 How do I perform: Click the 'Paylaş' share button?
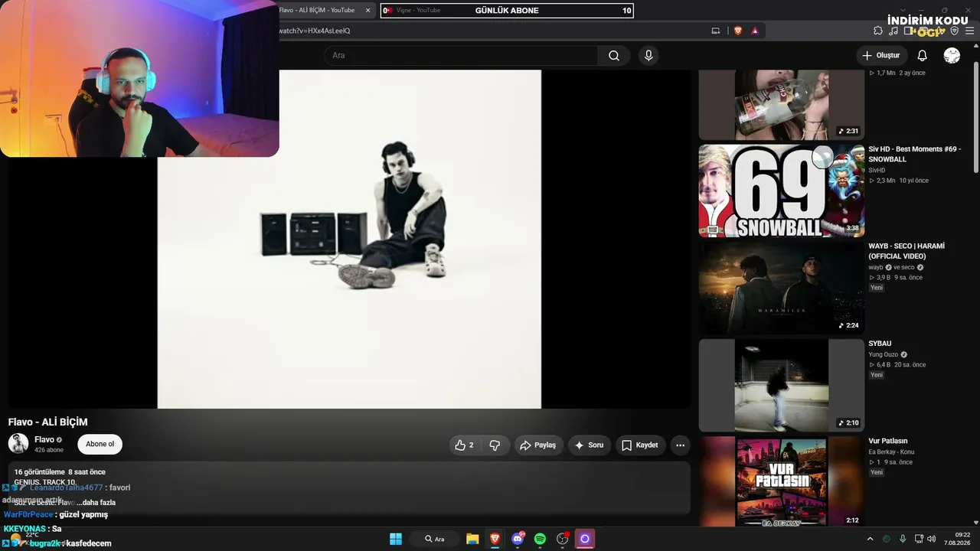coord(537,445)
